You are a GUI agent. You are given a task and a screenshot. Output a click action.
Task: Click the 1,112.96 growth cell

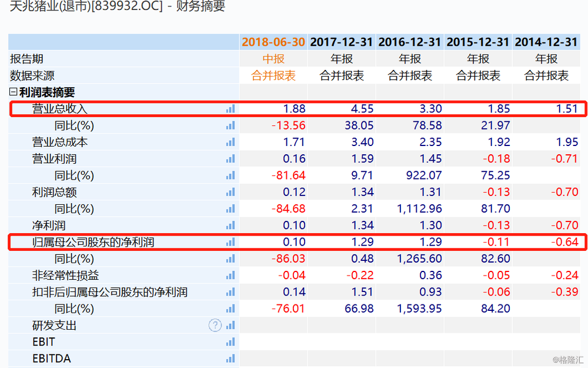coord(420,209)
